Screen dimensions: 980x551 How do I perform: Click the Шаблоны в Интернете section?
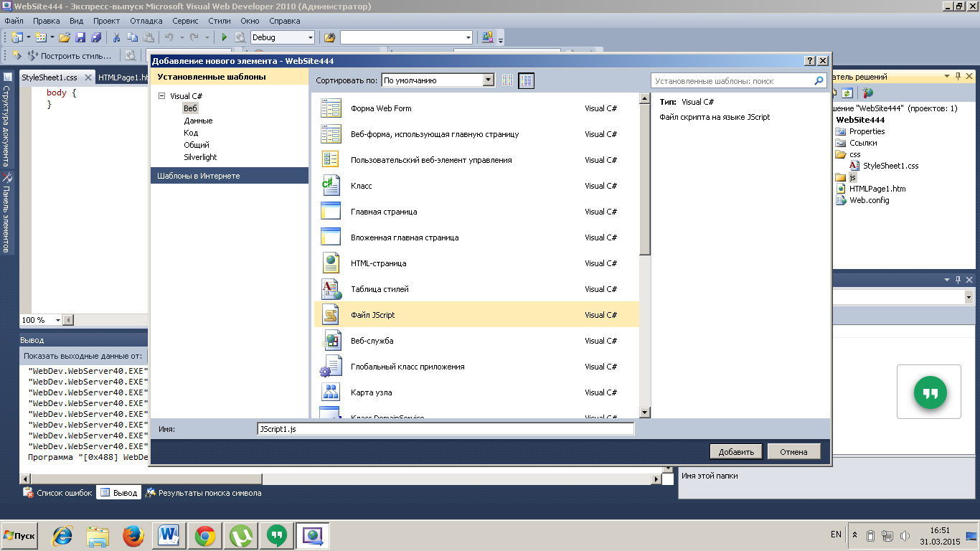229,176
